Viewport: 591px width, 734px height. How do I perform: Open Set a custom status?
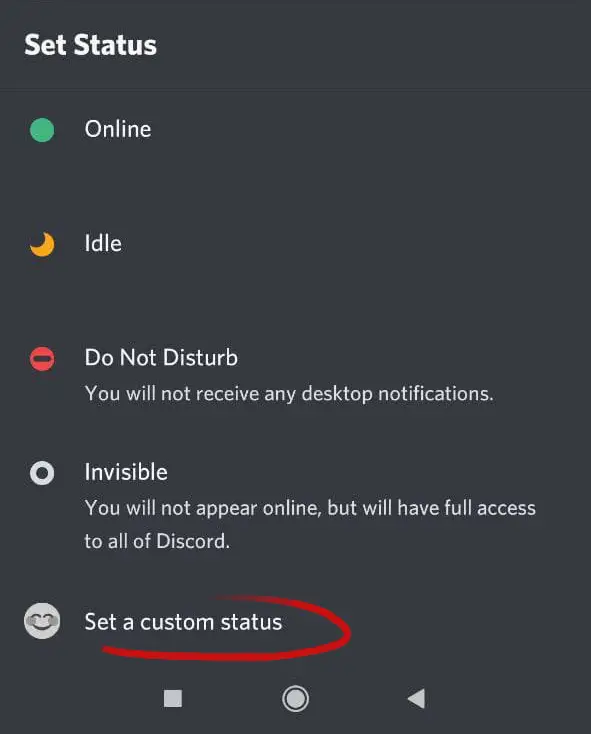[x=183, y=622]
